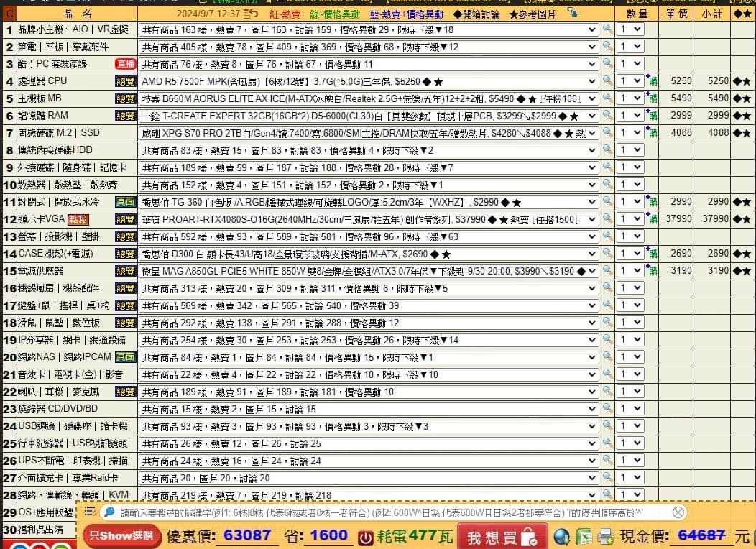The image size is (756, 549).
Task: Expand the 電源供應器 product list
Action: 590,272
